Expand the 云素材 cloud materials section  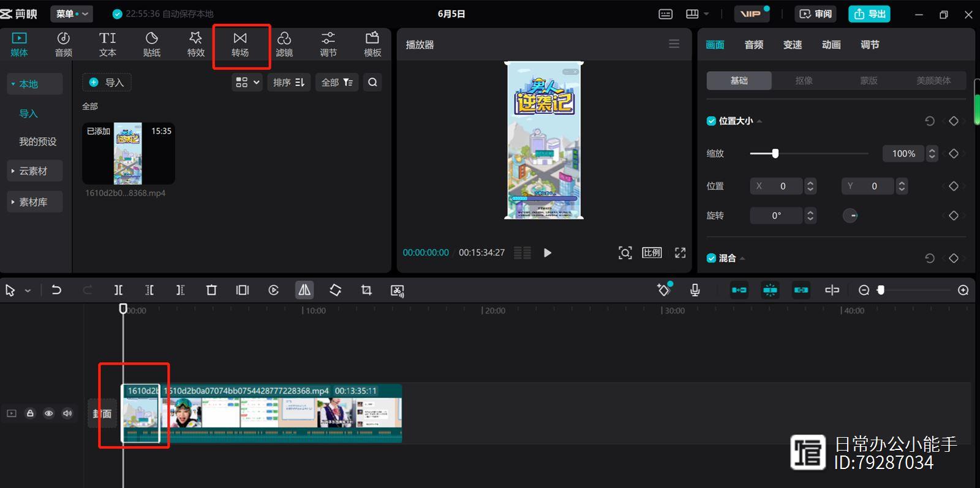35,171
